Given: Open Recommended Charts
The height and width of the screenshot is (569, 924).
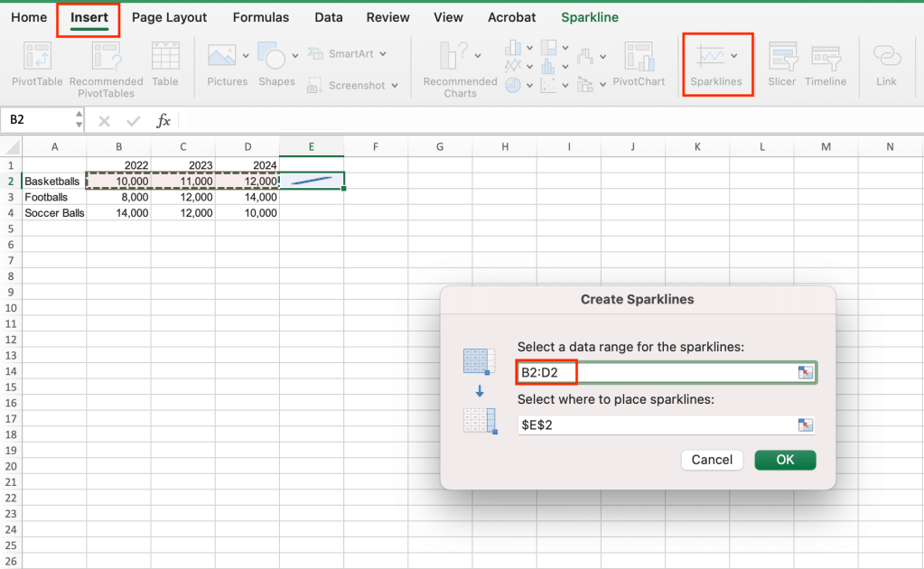Looking at the screenshot, I should tap(460, 69).
